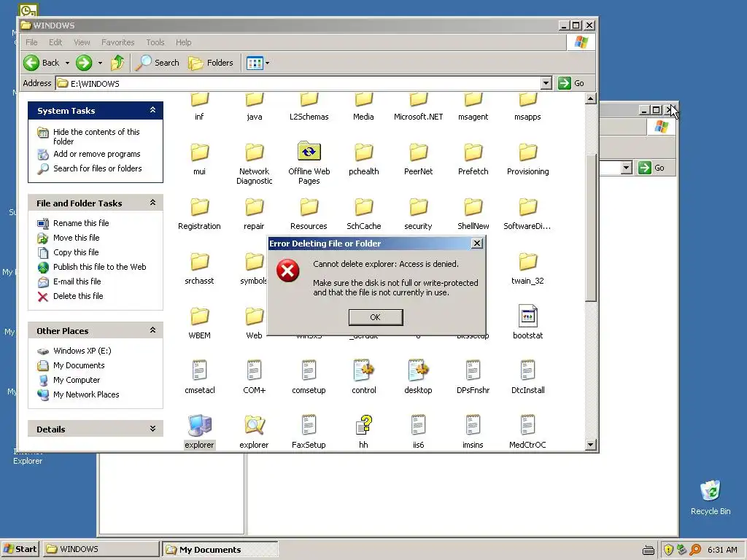Select the twain_32 folder

[x=528, y=268]
